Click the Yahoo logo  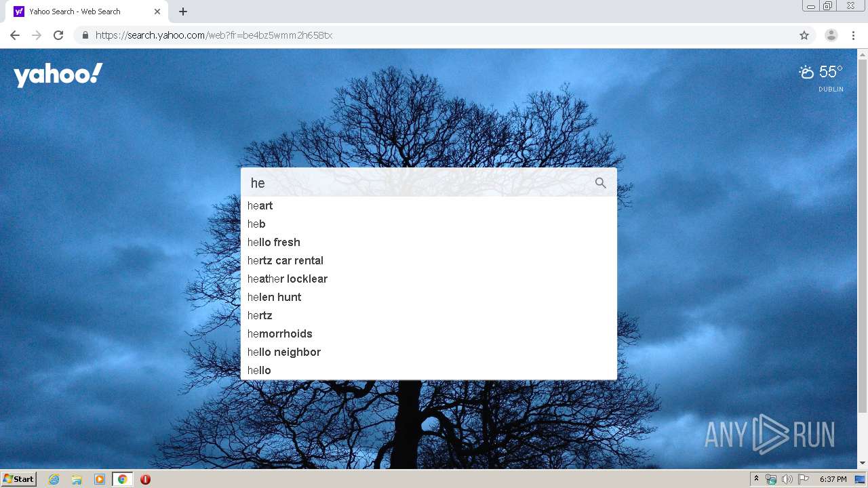(x=58, y=75)
